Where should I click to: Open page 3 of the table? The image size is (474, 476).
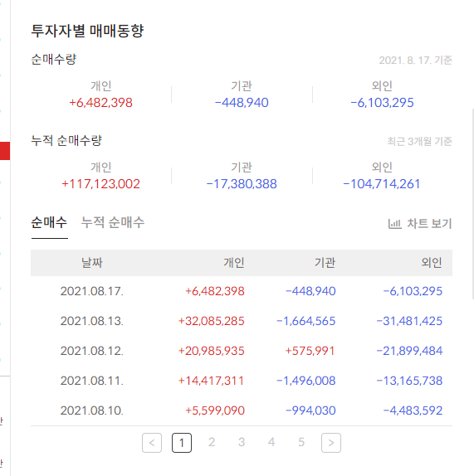pyautogui.click(x=242, y=442)
